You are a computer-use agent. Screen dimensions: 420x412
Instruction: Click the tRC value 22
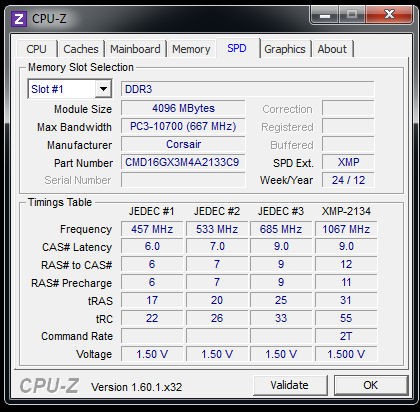[152, 318]
